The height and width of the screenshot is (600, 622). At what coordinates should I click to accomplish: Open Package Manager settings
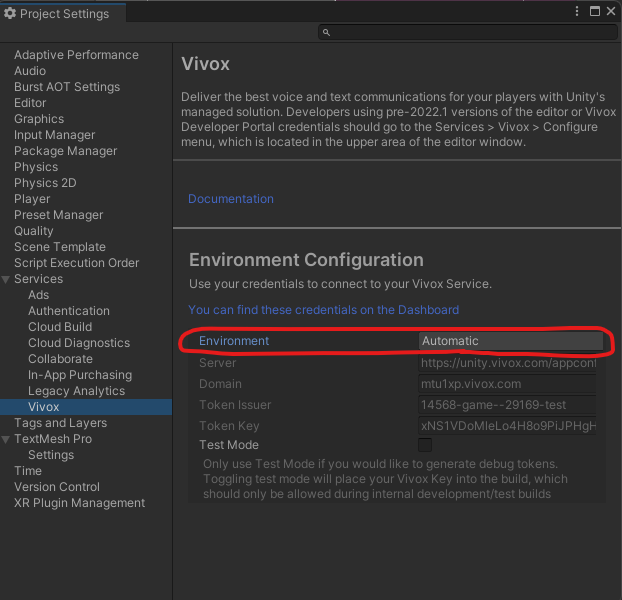pos(66,151)
